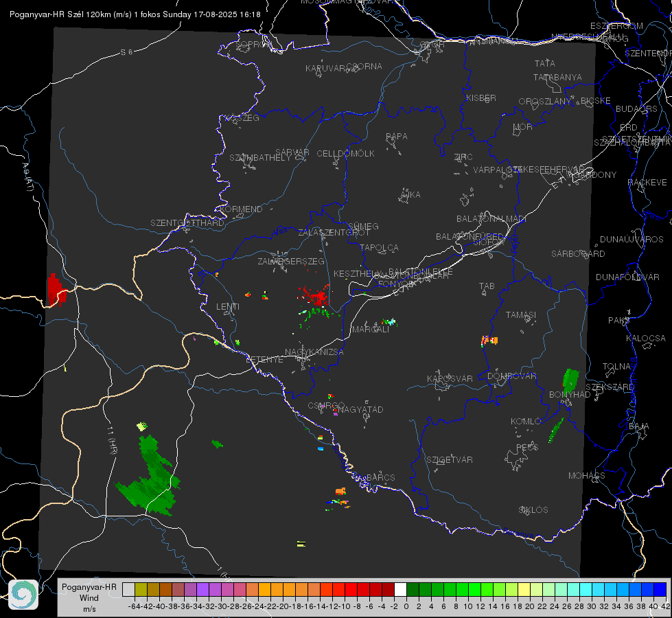Click the SZIGETVAR town label
This screenshot has width=672, height=618.
(449, 460)
